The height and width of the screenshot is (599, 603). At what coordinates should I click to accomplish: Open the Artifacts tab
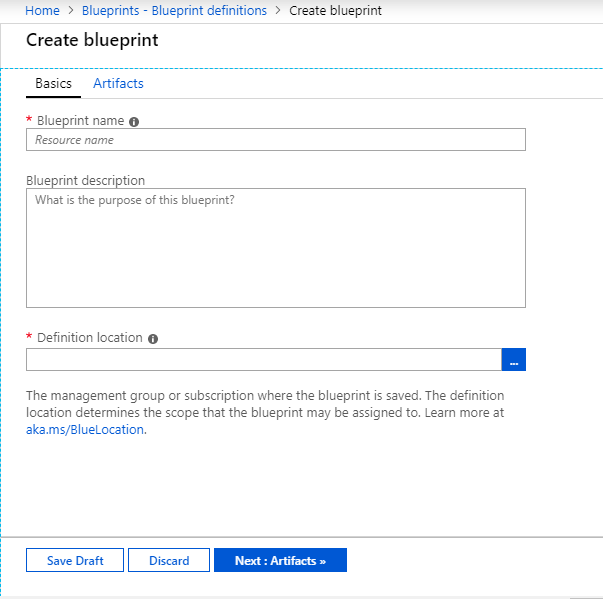[118, 84]
